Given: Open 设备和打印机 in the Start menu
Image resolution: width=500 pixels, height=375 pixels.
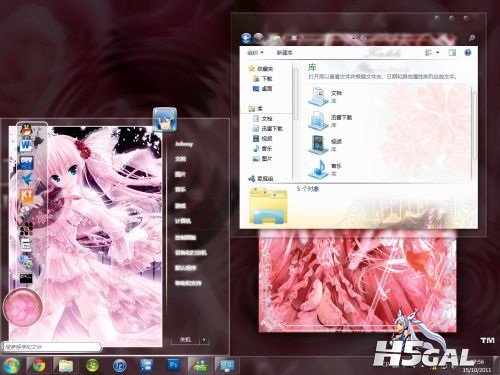Looking at the screenshot, I should point(191,253).
